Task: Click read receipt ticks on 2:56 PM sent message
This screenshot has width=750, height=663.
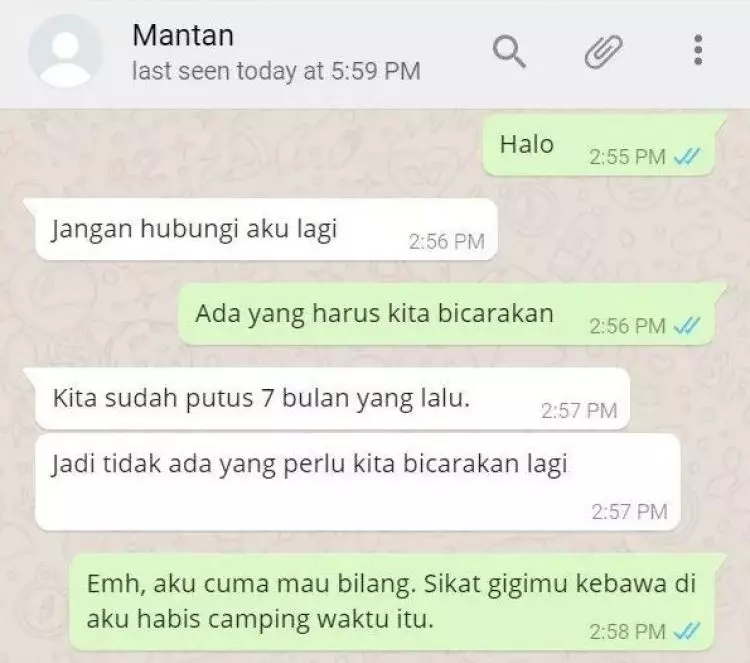Action: [x=687, y=326]
